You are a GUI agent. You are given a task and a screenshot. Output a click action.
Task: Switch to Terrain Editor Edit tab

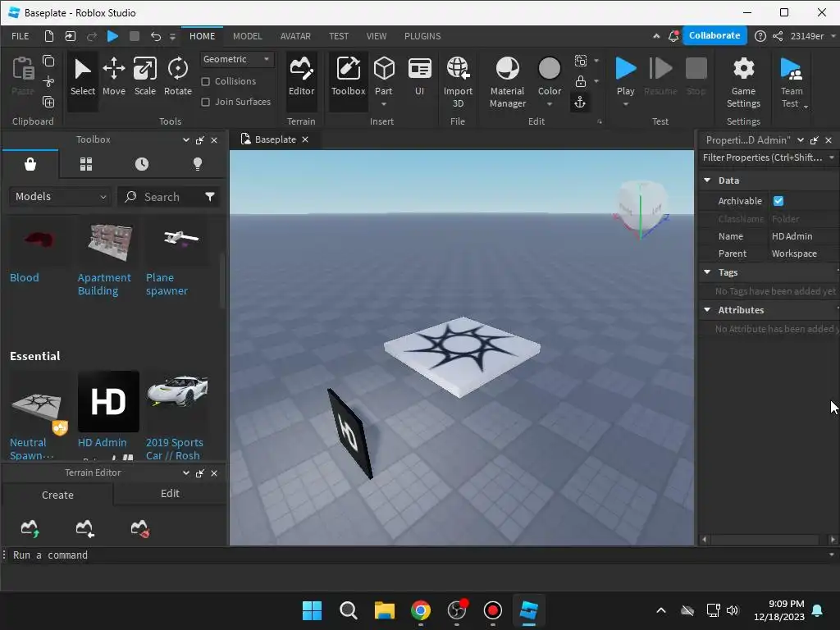pos(171,493)
